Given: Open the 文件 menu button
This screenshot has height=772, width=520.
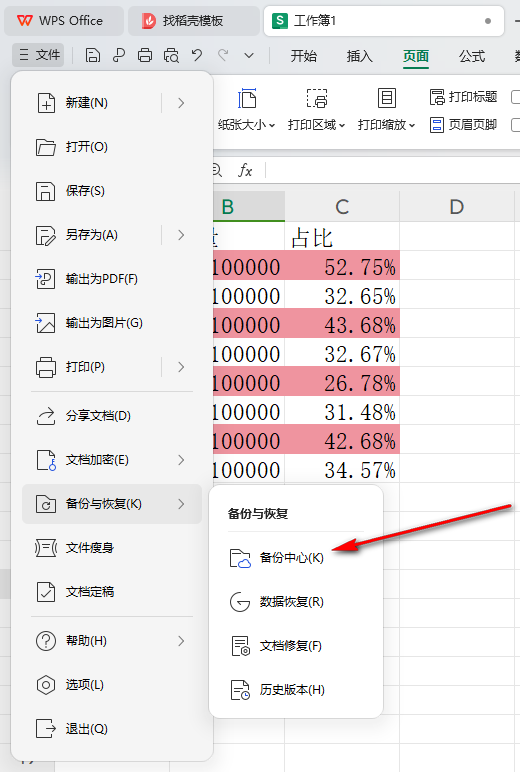Looking at the screenshot, I should click(39, 55).
